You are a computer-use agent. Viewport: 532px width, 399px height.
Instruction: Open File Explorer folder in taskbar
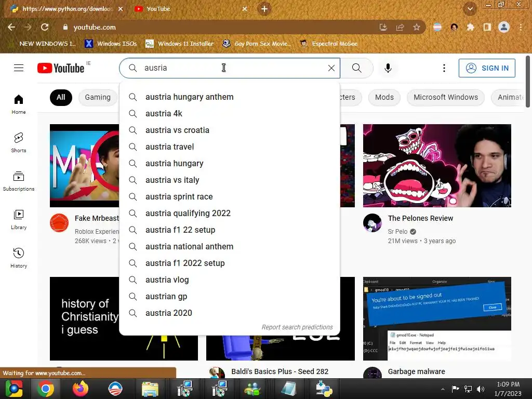tap(150, 389)
